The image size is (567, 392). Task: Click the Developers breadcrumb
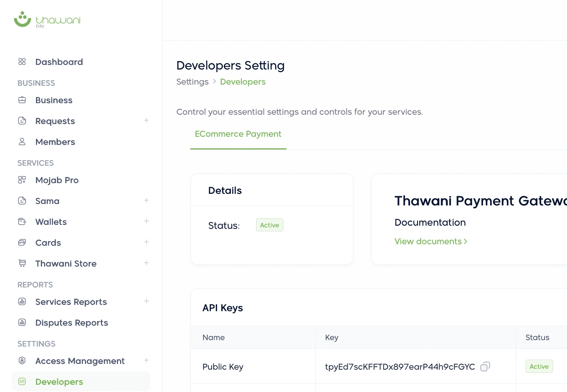(x=243, y=82)
